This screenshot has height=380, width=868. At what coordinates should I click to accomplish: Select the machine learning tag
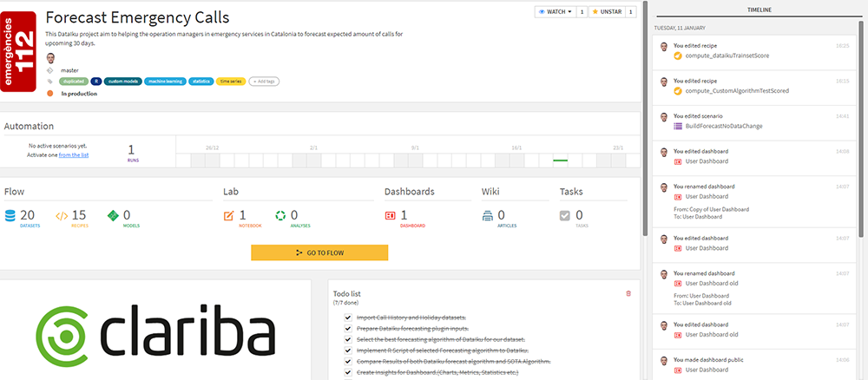(164, 82)
